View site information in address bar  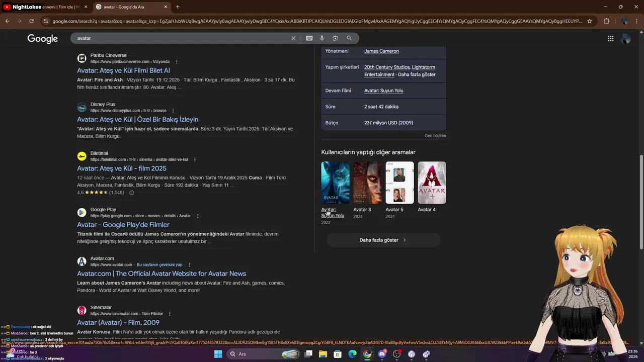[x=46, y=21]
